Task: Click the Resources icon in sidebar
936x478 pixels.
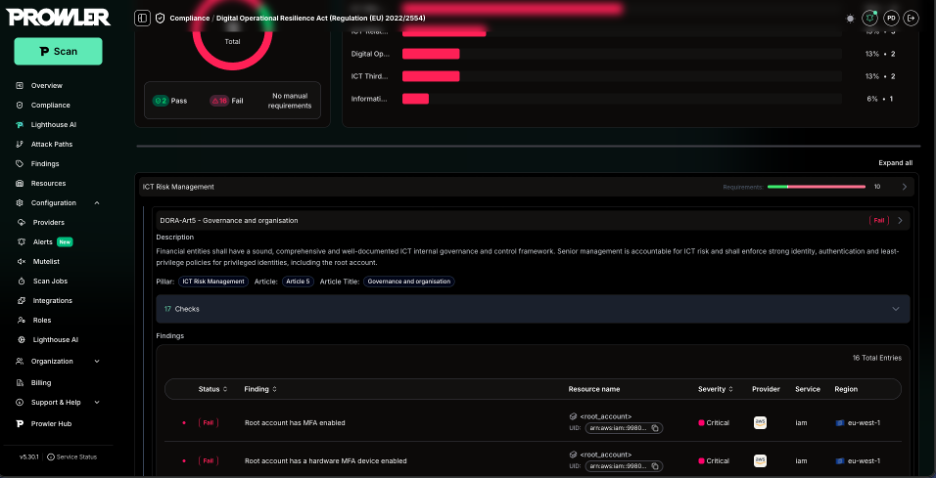Action: point(20,183)
